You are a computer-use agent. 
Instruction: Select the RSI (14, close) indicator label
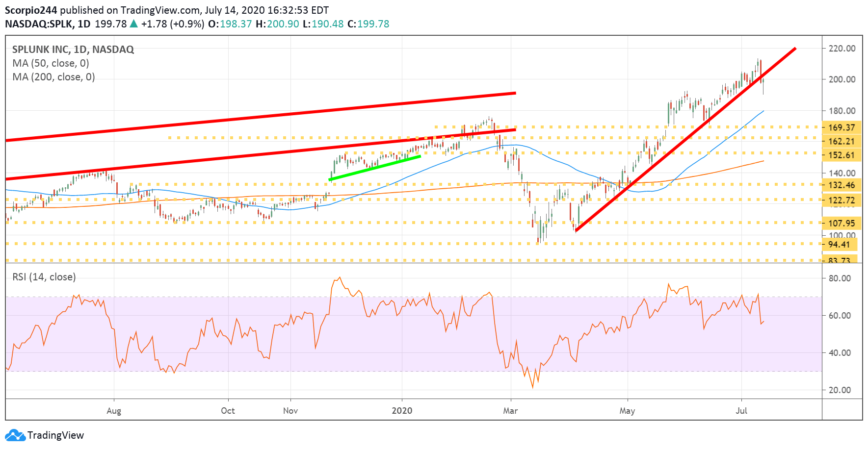pyautogui.click(x=44, y=277)
